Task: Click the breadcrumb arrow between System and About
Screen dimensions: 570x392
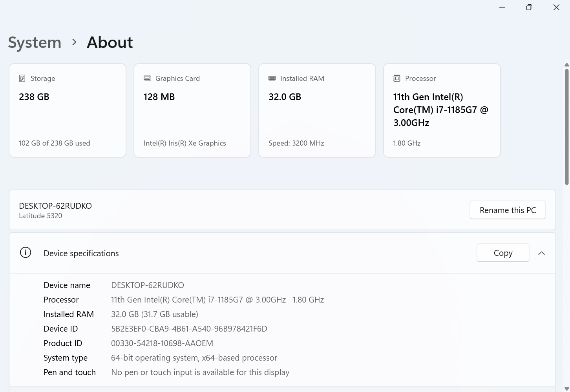Action: coord(74,42)
